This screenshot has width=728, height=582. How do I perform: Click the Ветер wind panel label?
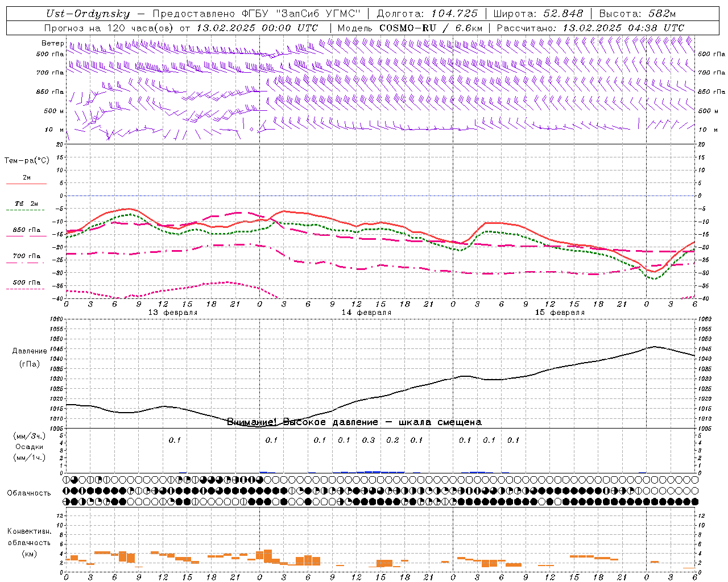tap(52, 43)
